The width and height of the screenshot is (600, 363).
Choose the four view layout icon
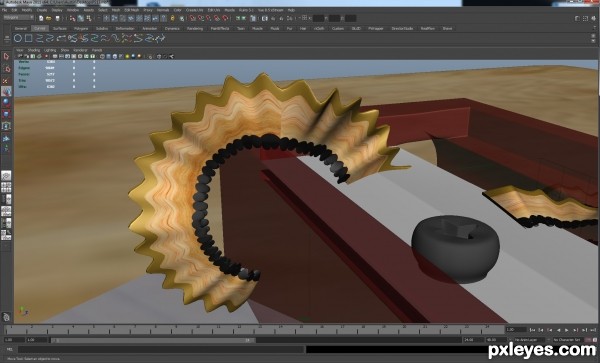tap(6, 187)
